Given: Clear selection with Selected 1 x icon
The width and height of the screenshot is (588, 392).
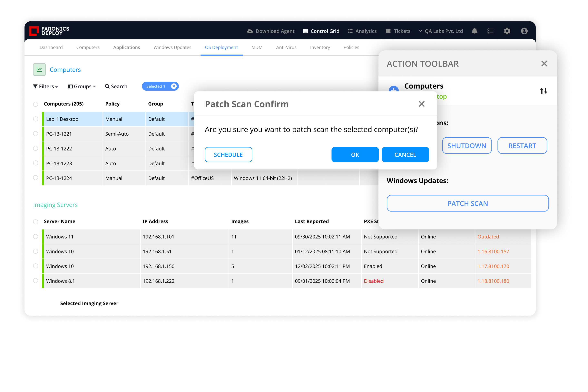Looking at the screenshot, I should pos(174,86).
